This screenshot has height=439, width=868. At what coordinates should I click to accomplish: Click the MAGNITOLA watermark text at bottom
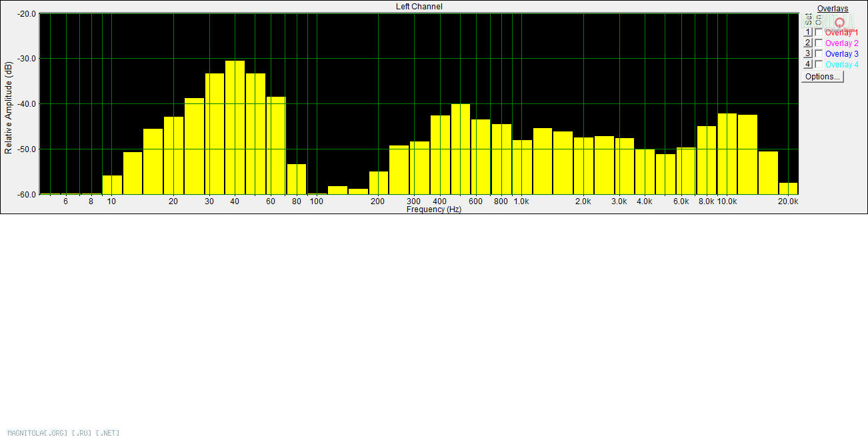pos(63,433)
